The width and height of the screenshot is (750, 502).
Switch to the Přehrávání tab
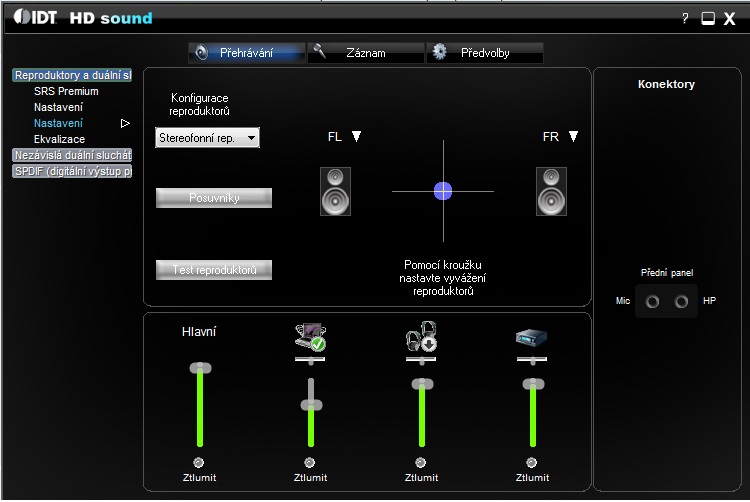click(x=247, y=53)
